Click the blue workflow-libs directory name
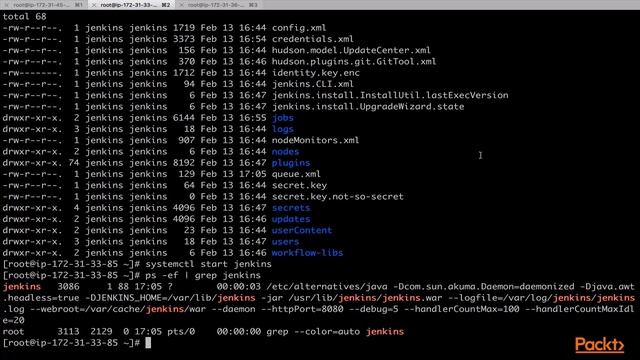Image resolution: width=640 pixels, height=360 pixels. click(307, 253)
